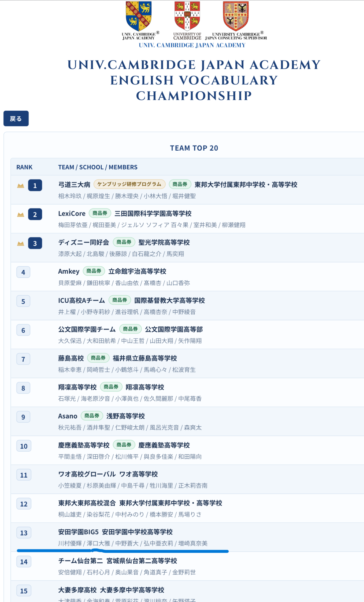
Task: Click the 戻る back button
Action: 16,118
